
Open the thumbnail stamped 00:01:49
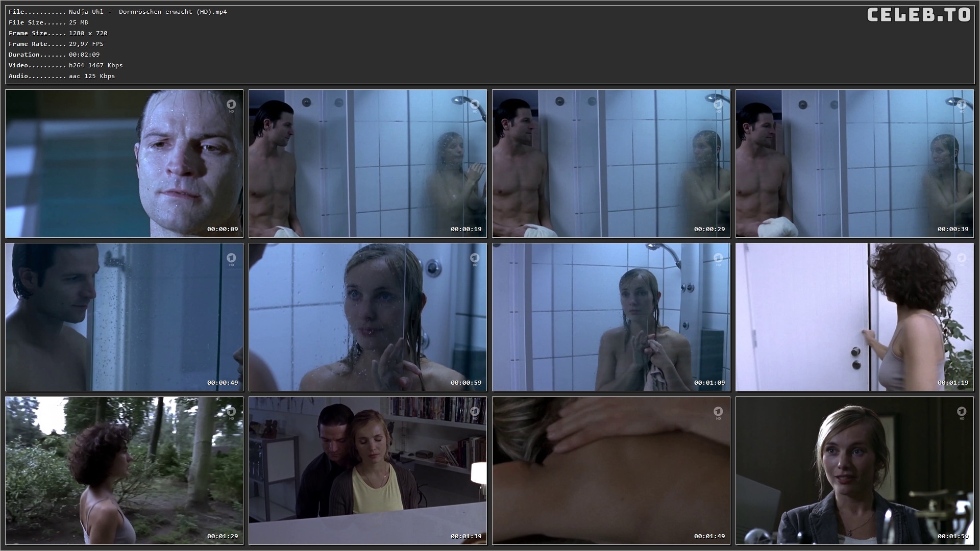pyautogui.click(x=611, y=470)
